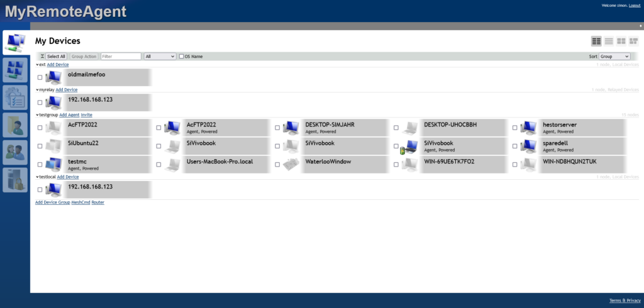Open My Users sidebar icon
Viewport: 644px width, 308px height.
tap(15, 153)
